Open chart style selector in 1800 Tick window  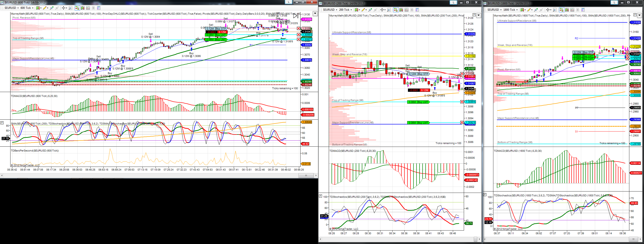[523, 10]
